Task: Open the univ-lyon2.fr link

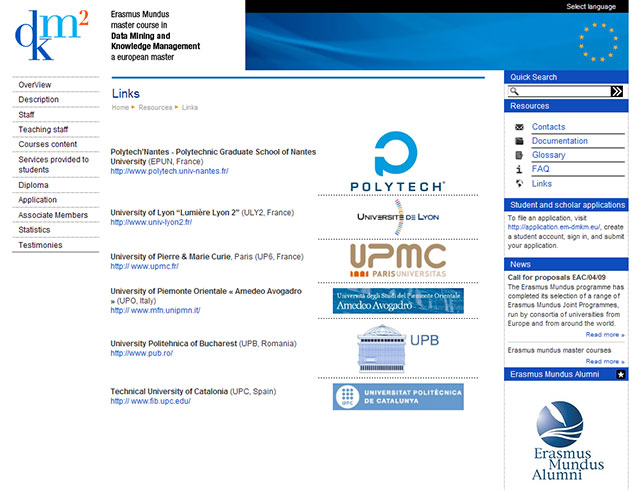Action: tap(151, 222)
